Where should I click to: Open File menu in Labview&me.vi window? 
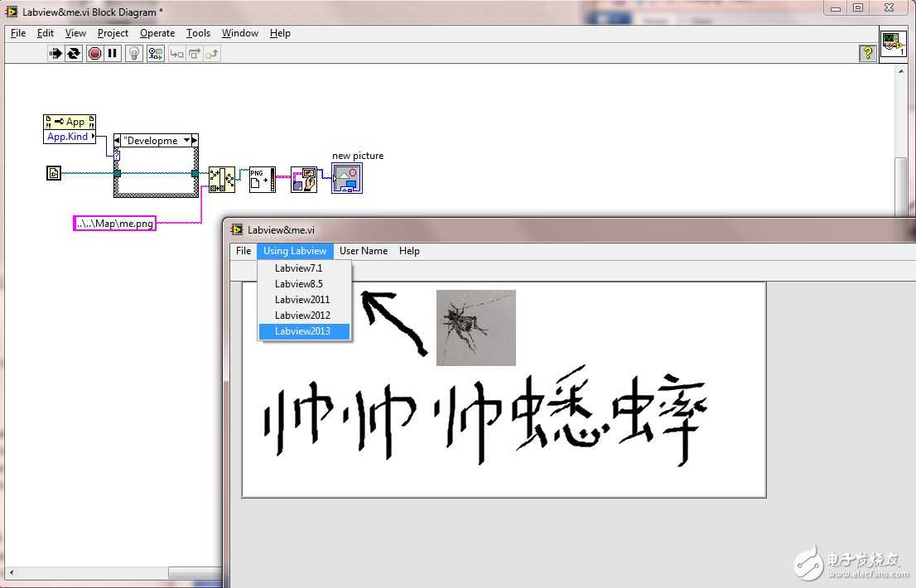[x=243, y=251]
